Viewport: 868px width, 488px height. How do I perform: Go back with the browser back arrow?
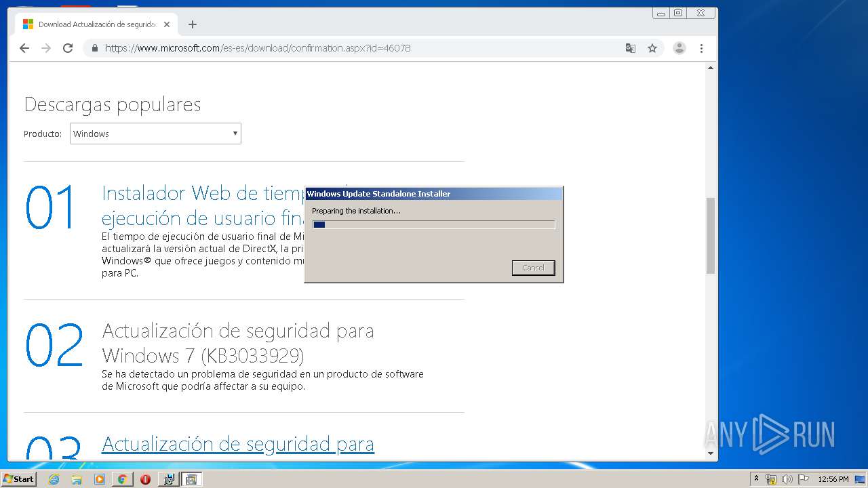pos(24,48)
